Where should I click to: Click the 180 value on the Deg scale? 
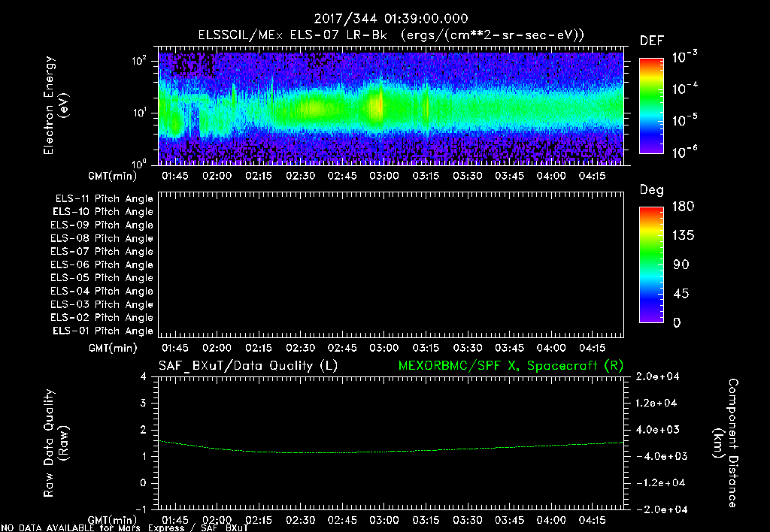pyautogui.click(x=683, y=207)
